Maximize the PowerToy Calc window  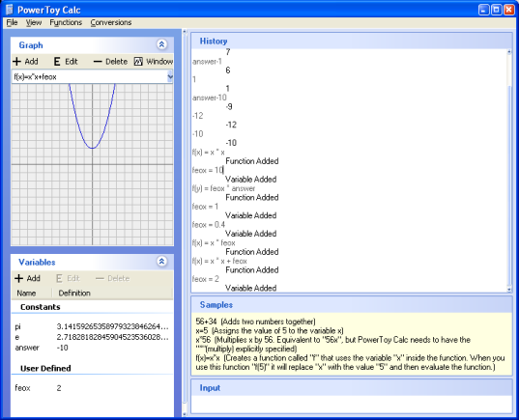click(496, 10)
